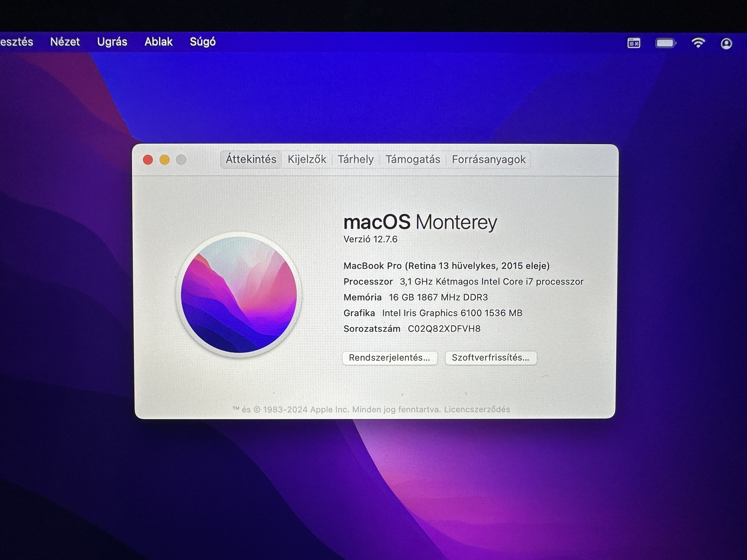Click the 3,1 GHz processor description
Screen dimensions: 747x560
point(491,282)
